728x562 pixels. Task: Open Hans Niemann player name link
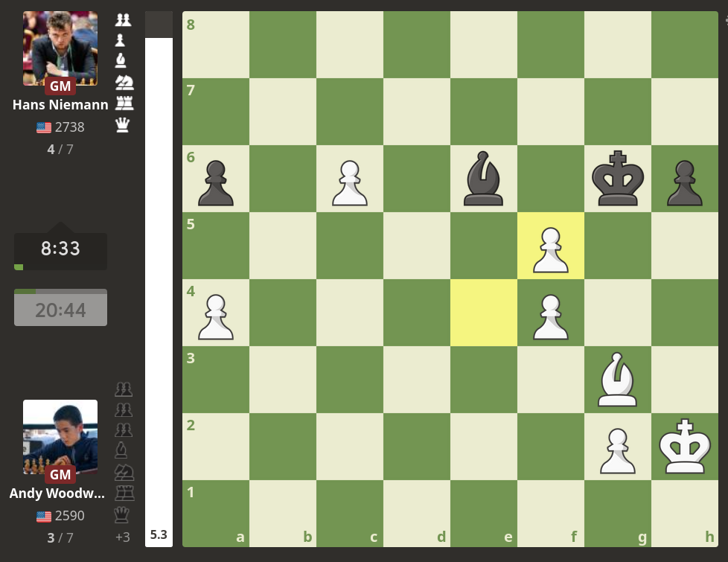pos(60,105)
